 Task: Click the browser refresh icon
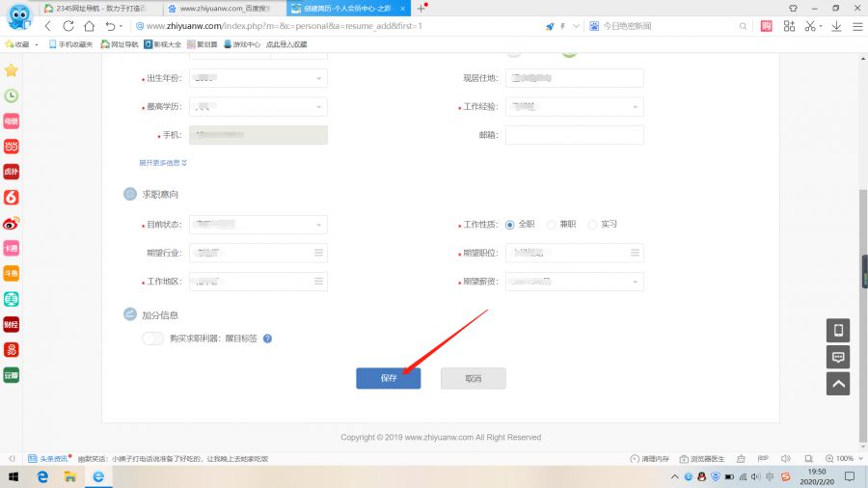tap(68, 26)
